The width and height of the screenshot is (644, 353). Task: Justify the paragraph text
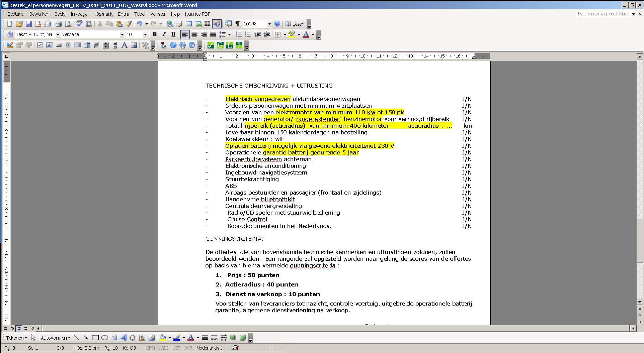click(213, 34)
